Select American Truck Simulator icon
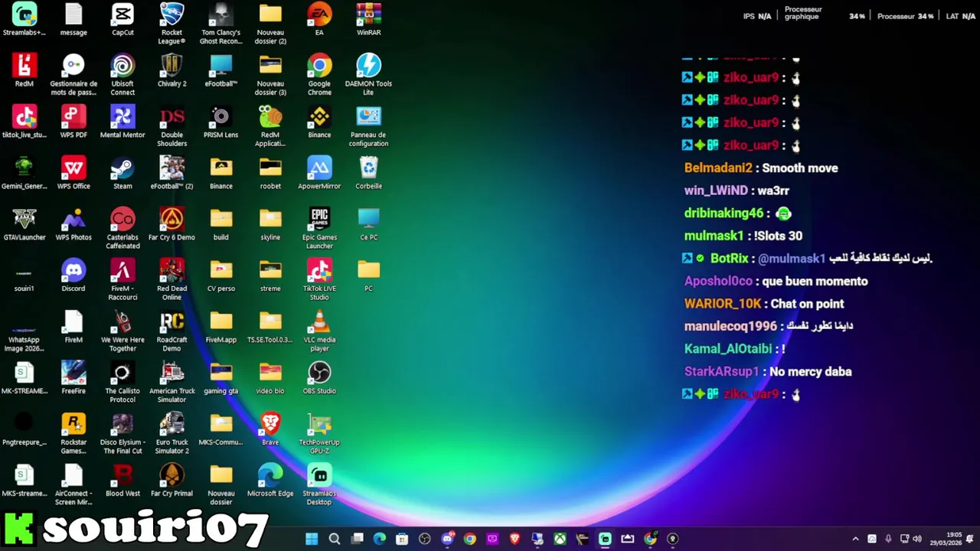 [171, 383]
